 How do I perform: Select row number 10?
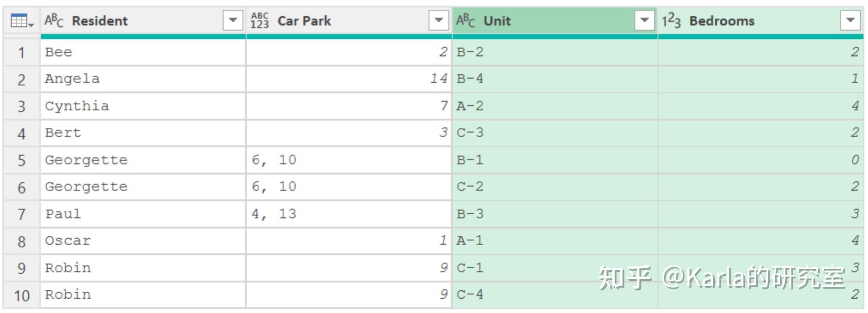pos(22,295)
